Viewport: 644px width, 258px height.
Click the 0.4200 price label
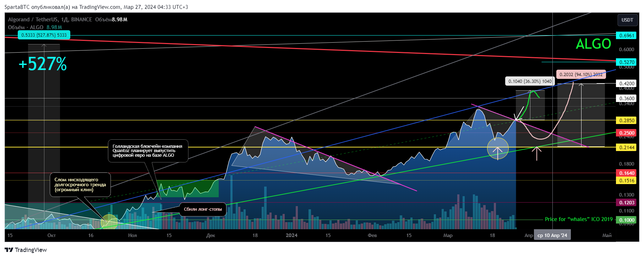(627, 84)
